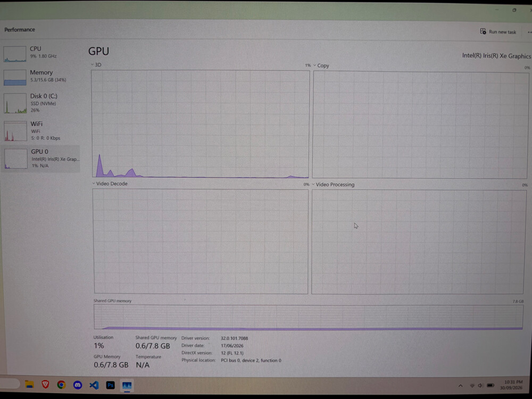Viewport: 532px width, 399px height.
Task: Open the WiFi network tray icon
Action: coord(472,386)
